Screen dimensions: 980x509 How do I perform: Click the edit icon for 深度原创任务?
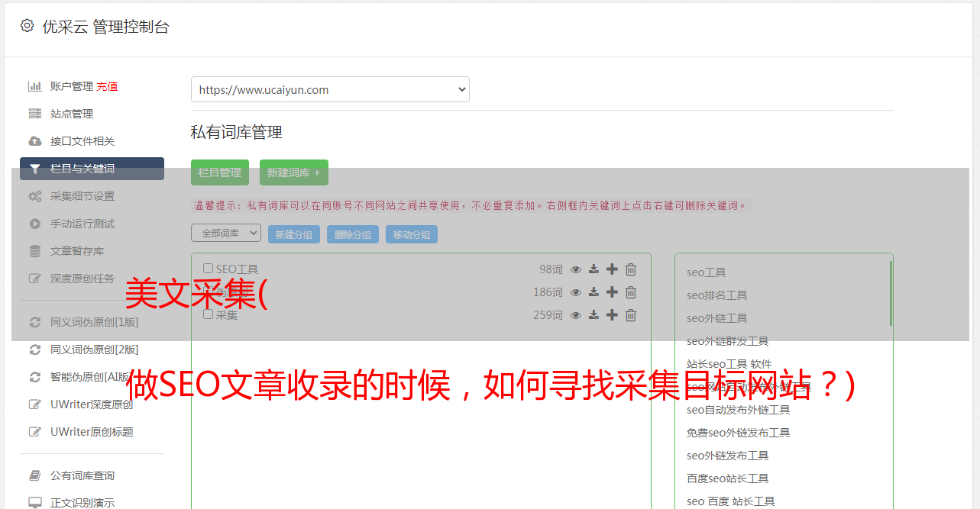pos(35,279)
